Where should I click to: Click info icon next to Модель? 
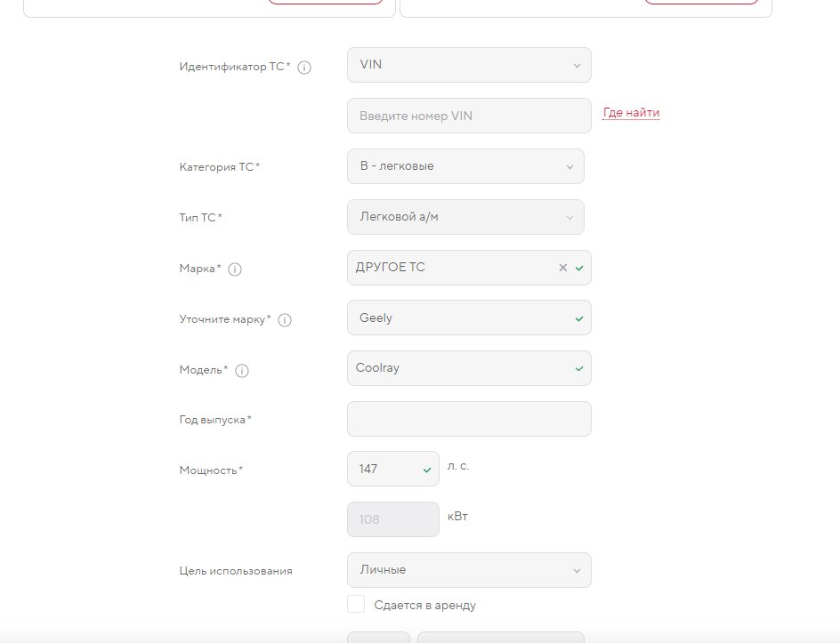(242, 371)
